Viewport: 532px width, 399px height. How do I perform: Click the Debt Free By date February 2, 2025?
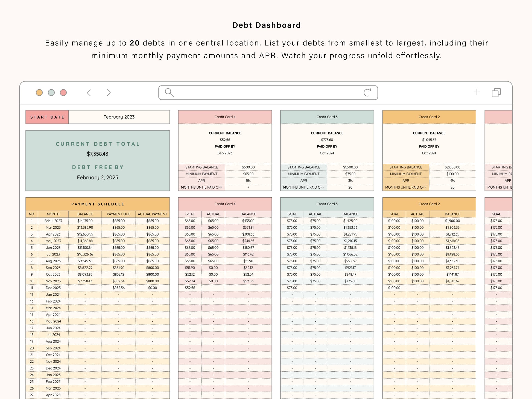98,178
